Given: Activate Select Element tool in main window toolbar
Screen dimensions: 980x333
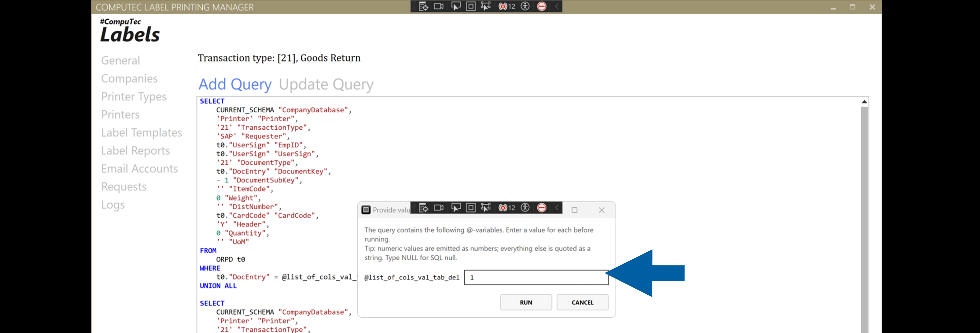Looking at the screenshot, I should (x=456, y=6).
